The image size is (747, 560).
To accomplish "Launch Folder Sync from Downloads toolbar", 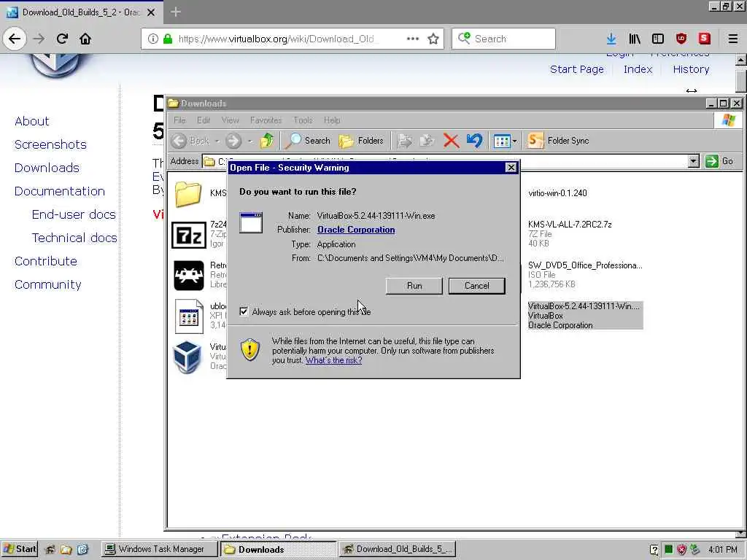I will pos(558,141).
